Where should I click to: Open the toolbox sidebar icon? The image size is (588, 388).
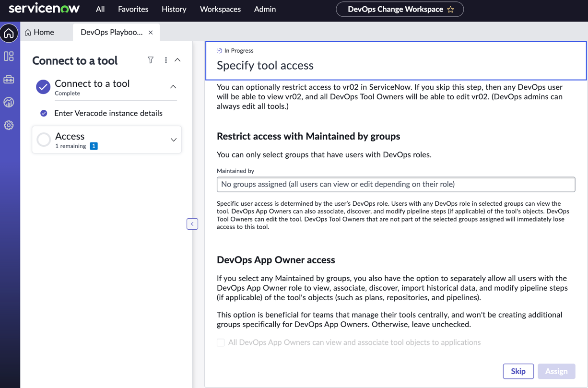point(9,79)
